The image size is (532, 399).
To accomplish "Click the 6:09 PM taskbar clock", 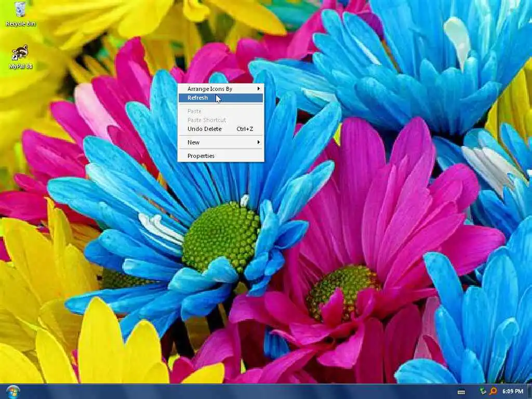I will tap(513, 392).
